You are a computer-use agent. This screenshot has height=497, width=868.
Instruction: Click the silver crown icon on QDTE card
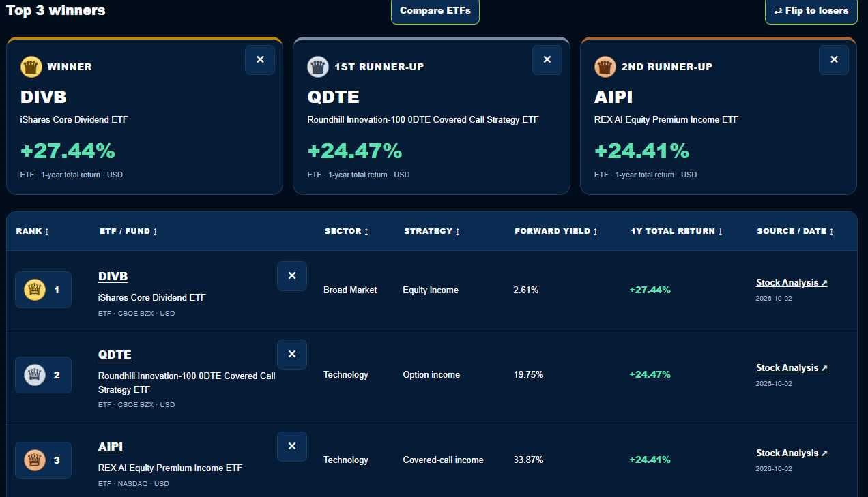point(317,67)
